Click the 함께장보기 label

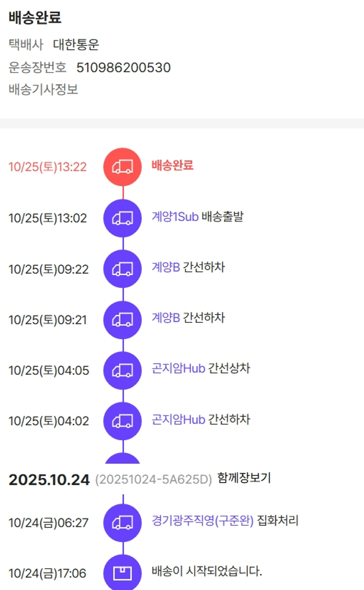coord(244,478)
